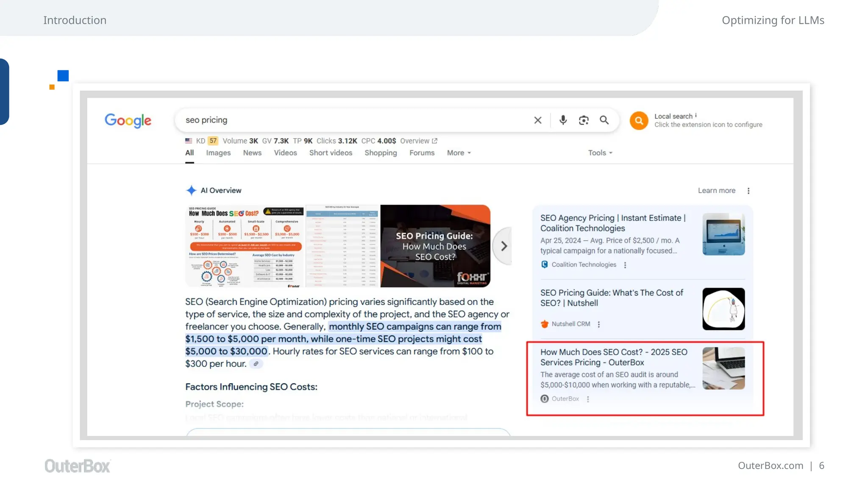Open the Nutshell SEO Pricing Guide result
Viewport: 868px width, 488px height.
coord(612,298)
